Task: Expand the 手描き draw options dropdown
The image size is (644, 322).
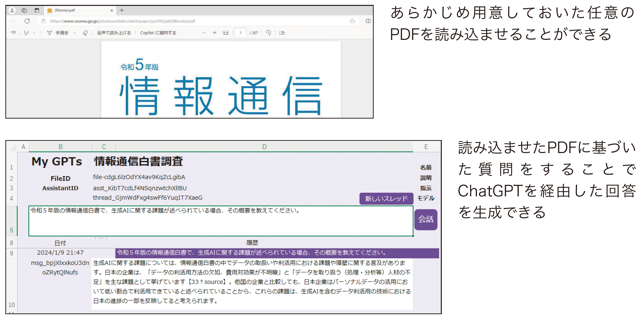Action: coord(74,33)
